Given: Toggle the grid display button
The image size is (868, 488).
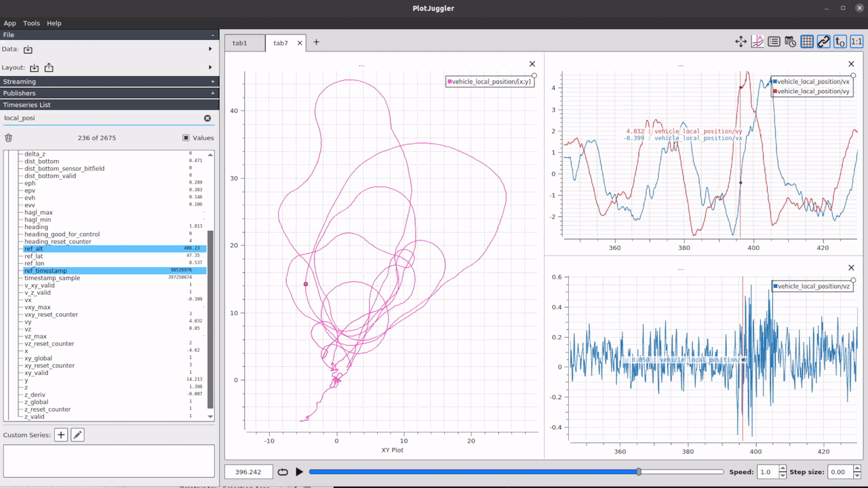Looking at the screenshot, I should click(807, 42).
